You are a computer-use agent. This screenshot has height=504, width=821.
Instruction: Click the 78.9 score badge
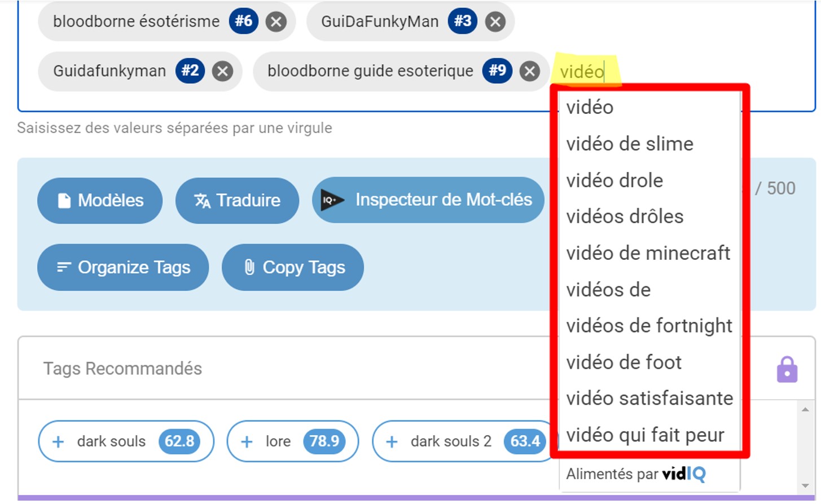[x=324, y=441]
